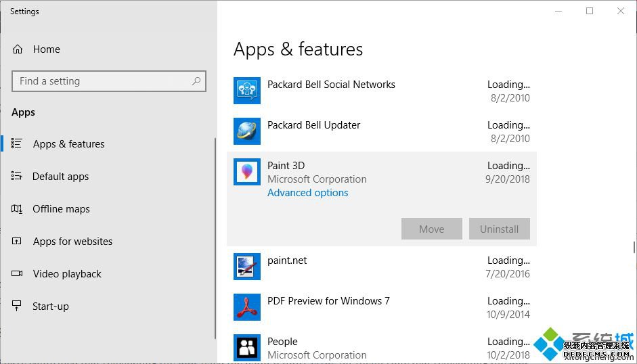This screenshot has width=637, height=364.
Task: Select the paint.net entry
Action: point(382,267)
